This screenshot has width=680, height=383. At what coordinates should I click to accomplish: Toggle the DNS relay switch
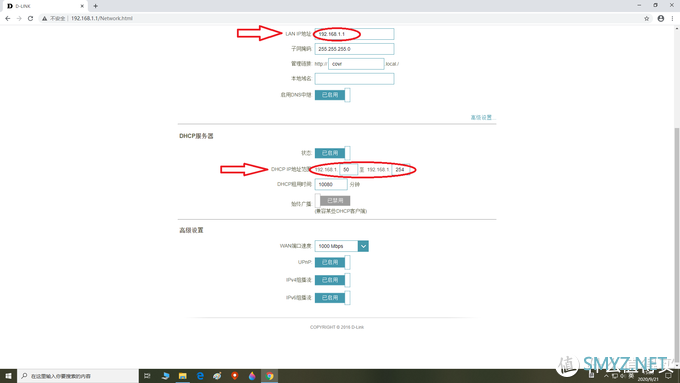pos(333,95)
